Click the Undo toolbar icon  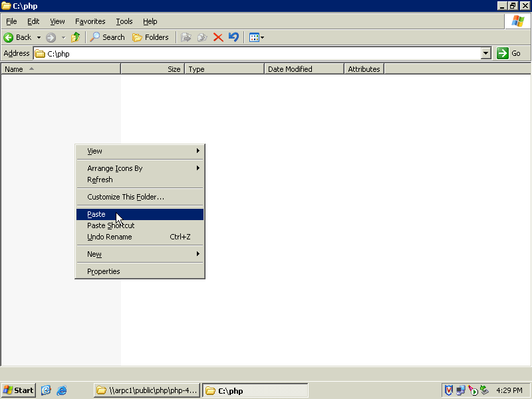pyautogui.click(x=233, y=37)
